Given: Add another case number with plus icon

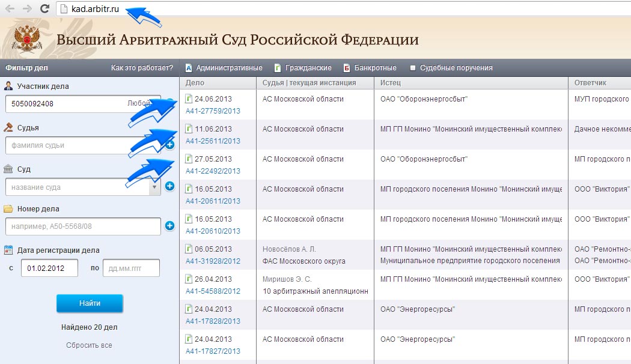Looking at the screenshot, I should click(170, 226).
